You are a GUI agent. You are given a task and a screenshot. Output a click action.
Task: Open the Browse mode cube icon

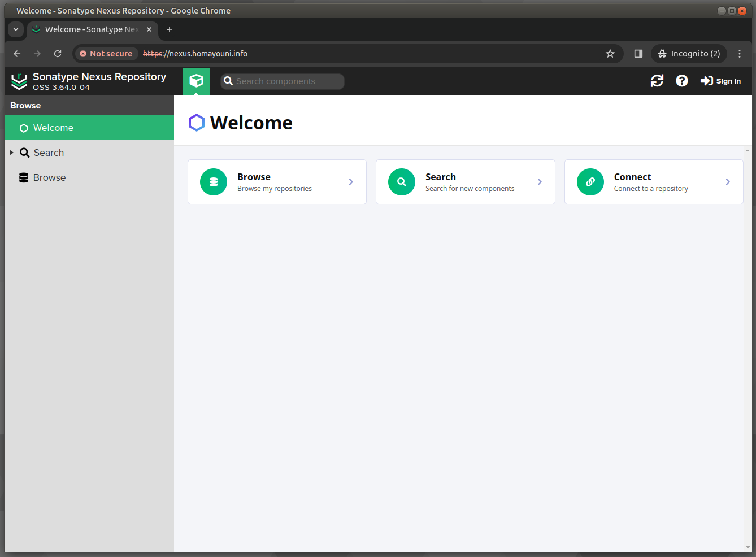coord(196,81)
